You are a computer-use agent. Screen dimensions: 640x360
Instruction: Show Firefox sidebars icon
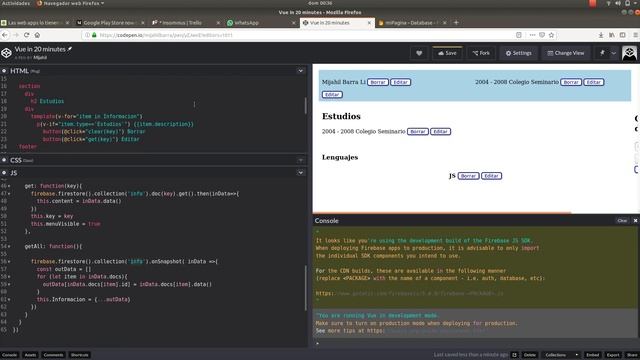622,35
